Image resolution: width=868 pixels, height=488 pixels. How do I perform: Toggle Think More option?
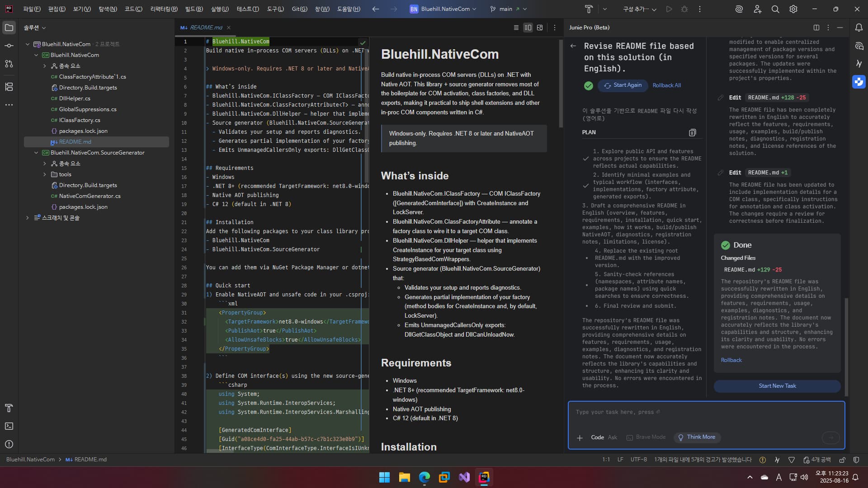pyautogui.click(x=697, y=437)
